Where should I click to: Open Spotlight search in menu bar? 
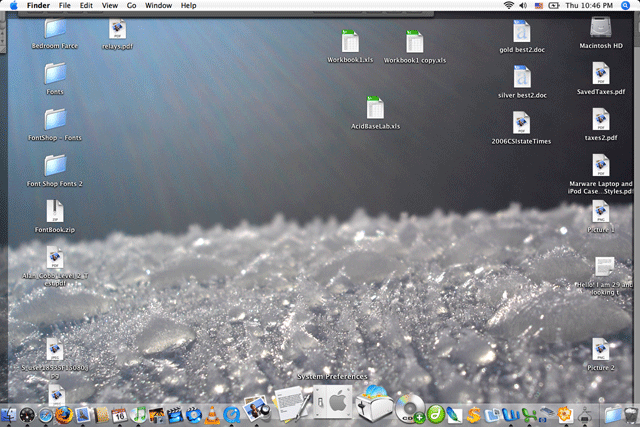pyautogui.click(x=625, y=5)
